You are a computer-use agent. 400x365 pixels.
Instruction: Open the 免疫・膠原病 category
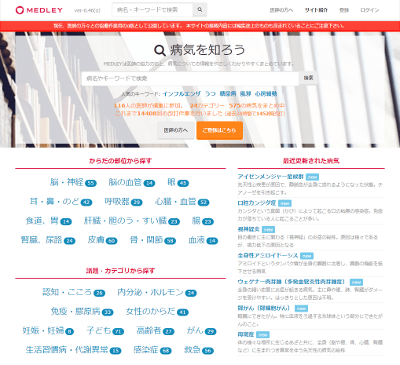tap(82, 312)
